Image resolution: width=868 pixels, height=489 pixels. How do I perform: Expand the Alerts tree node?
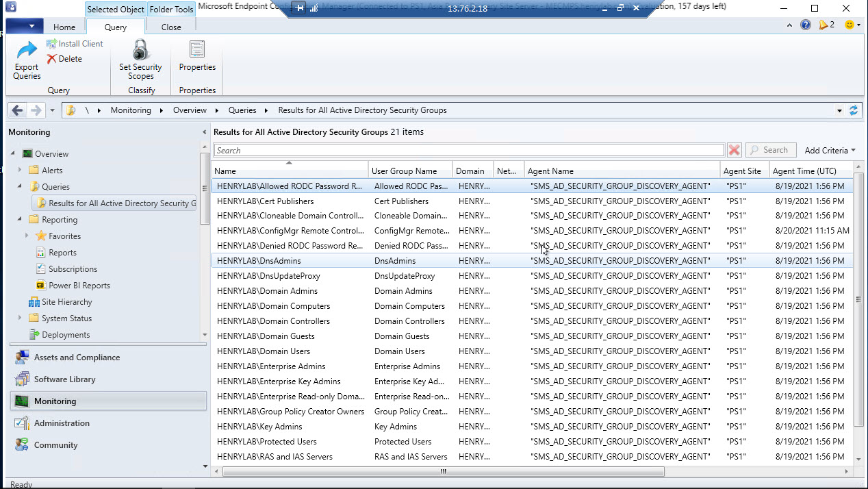19,171
